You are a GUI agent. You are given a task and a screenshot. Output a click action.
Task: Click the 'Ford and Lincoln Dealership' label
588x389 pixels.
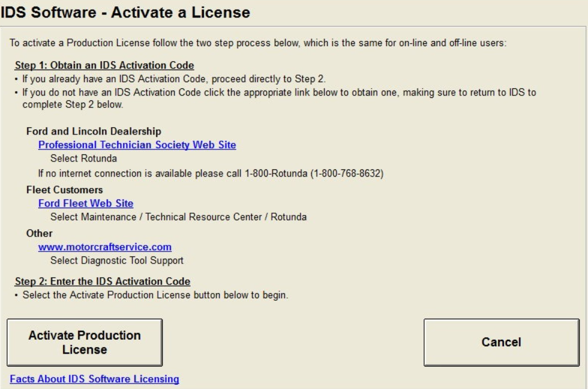pos(94,131)
